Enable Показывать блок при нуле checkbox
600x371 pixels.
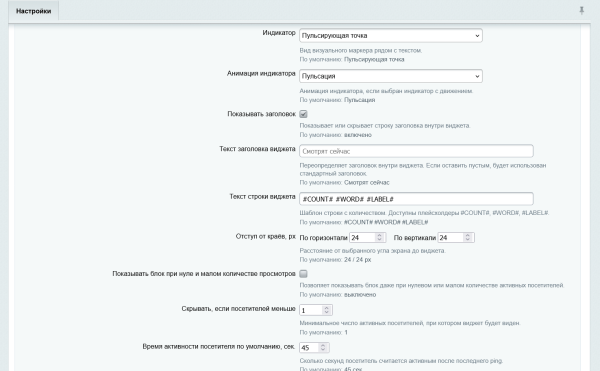pos(303,274)
